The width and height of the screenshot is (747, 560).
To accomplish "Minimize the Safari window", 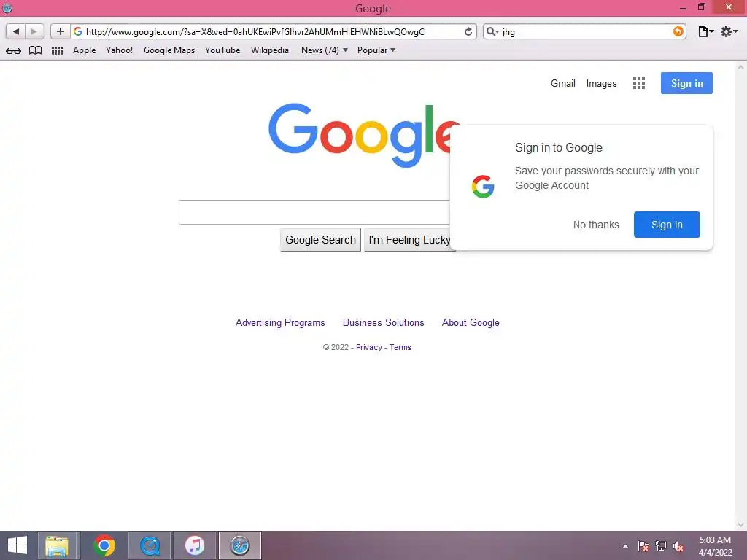I will coord(683,7).
